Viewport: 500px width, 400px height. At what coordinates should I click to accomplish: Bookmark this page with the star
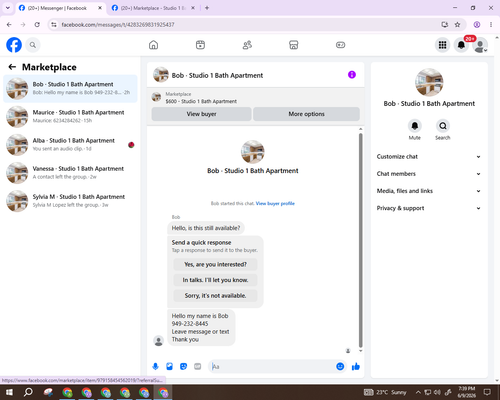(457, 25)
